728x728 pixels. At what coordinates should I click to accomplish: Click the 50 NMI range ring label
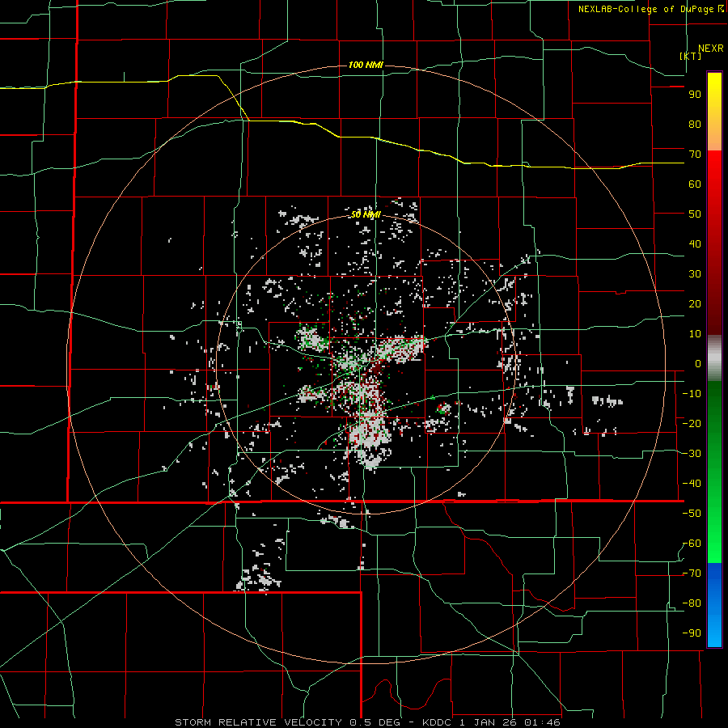[366, 214]
